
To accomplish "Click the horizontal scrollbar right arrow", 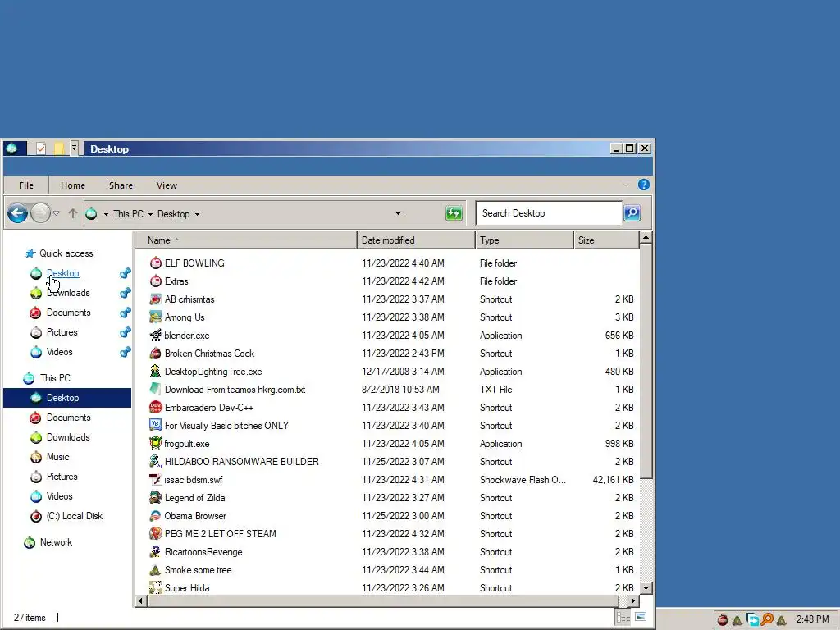I will click(633, 600).
